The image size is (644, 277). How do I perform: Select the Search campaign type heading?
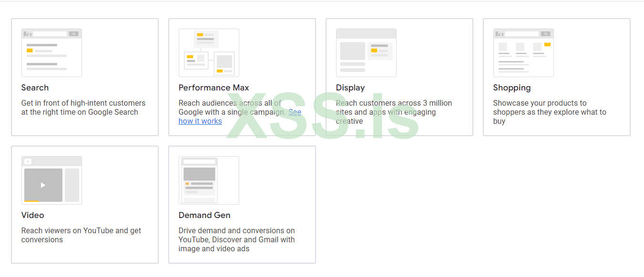pos(35,88)
